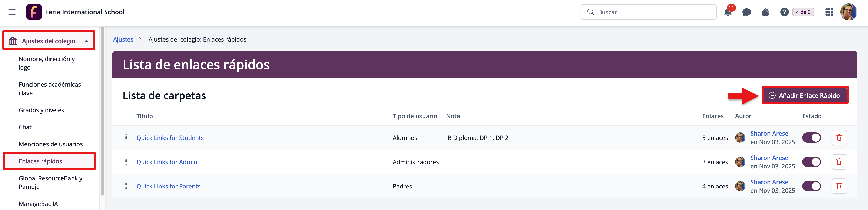Go to the home icon

click(x=765, y=13)
